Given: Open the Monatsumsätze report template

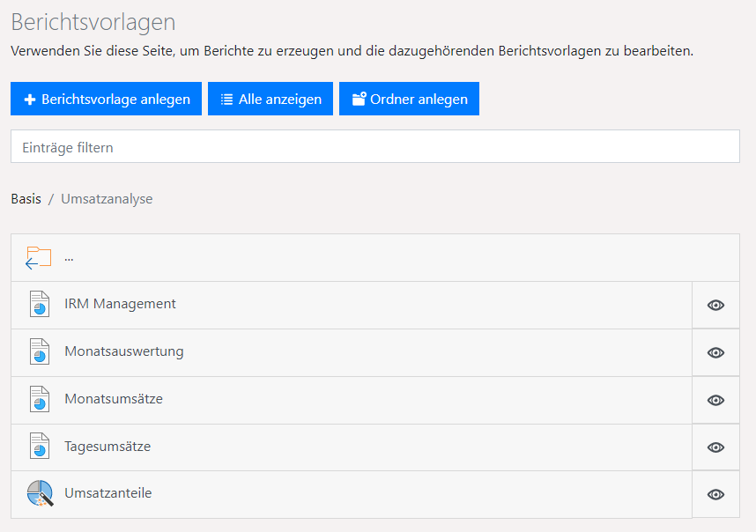Looking at the screenshot, I should coord(114,399).
